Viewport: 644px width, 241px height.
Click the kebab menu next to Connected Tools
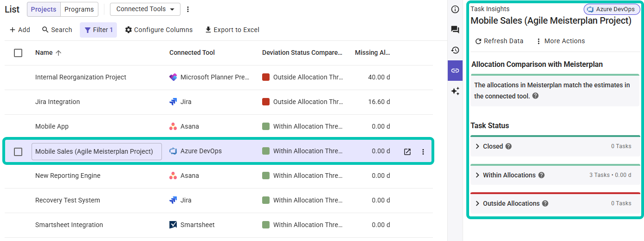188,9
